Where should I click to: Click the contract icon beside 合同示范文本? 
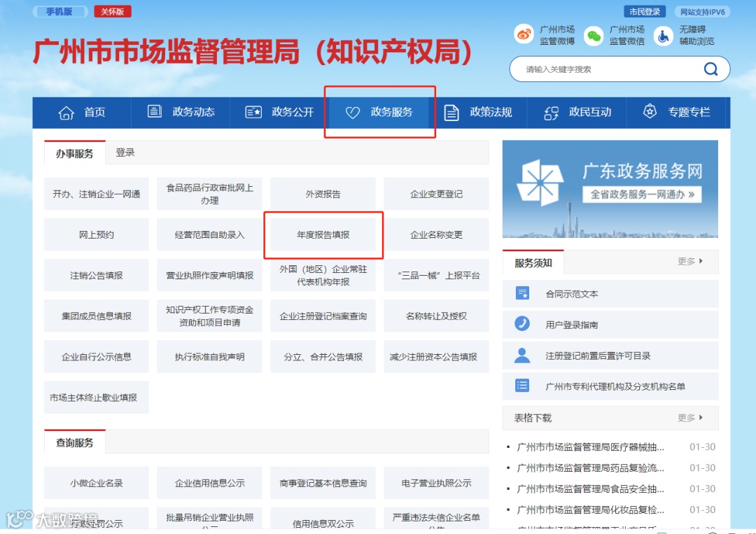coord(522,293)
